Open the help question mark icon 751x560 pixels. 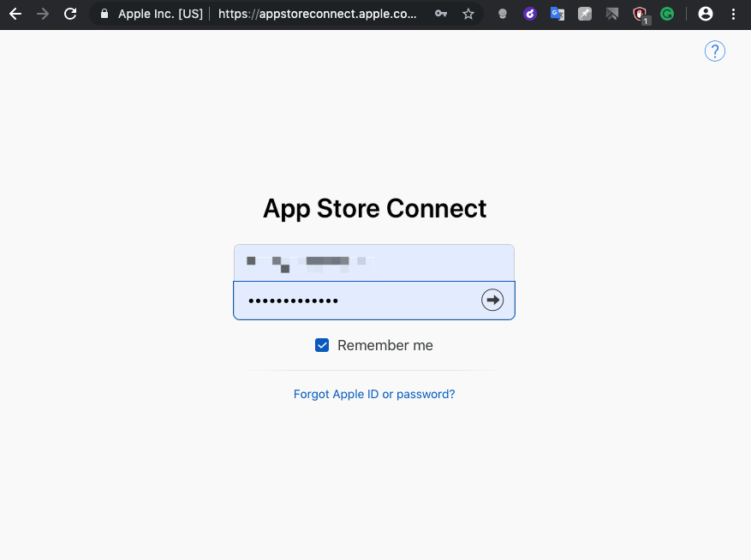[714, 51]
